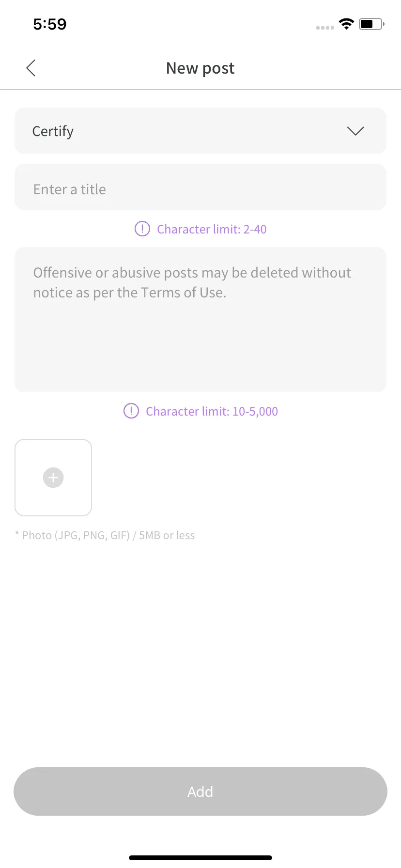The width and height of the screenshot is (401, 868).
Task: Click the battery status icon
Action: click(x=371, y=24)
